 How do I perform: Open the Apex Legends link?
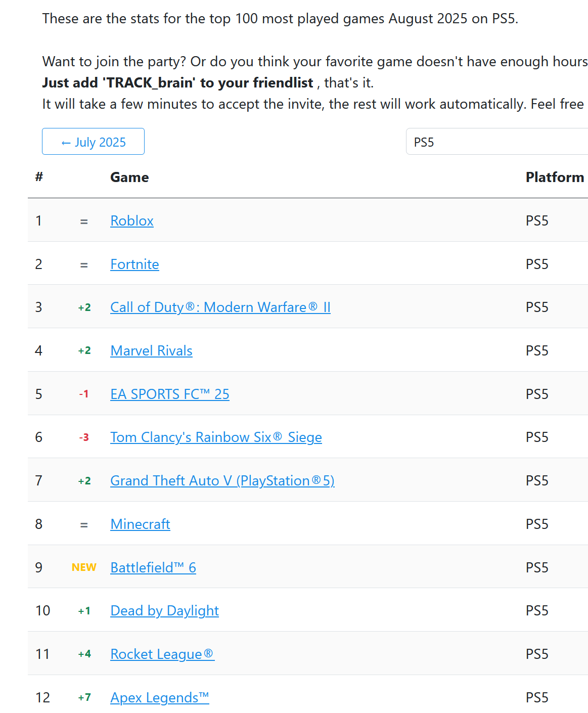pos(160,698)
